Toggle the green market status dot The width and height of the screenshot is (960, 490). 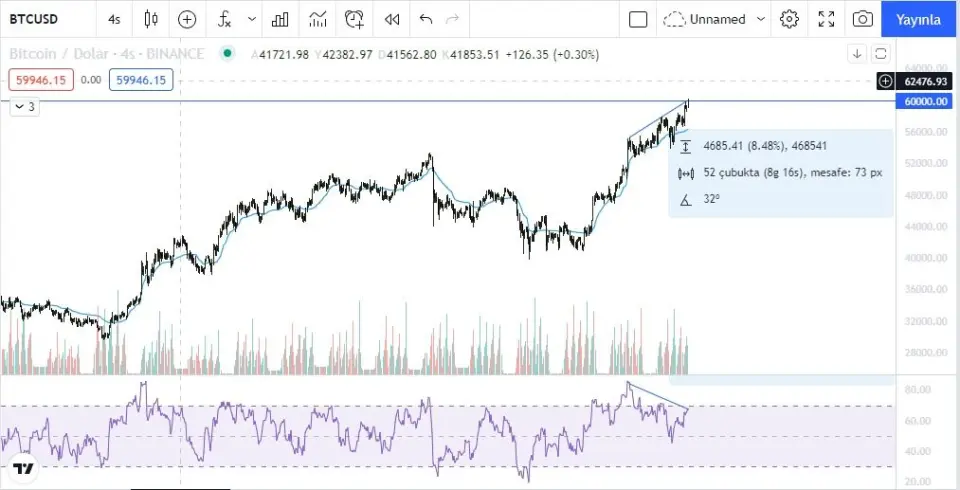[228, 53]
